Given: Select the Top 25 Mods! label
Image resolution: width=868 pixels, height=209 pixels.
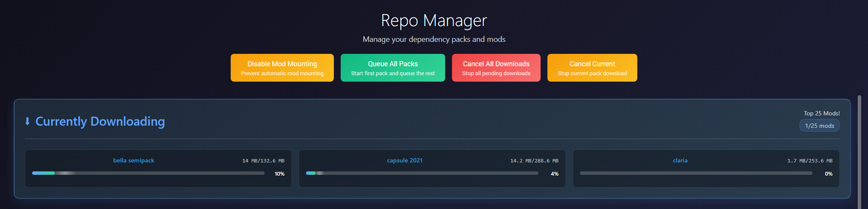Looking at the screenshot, I should [x=821, y=113].
